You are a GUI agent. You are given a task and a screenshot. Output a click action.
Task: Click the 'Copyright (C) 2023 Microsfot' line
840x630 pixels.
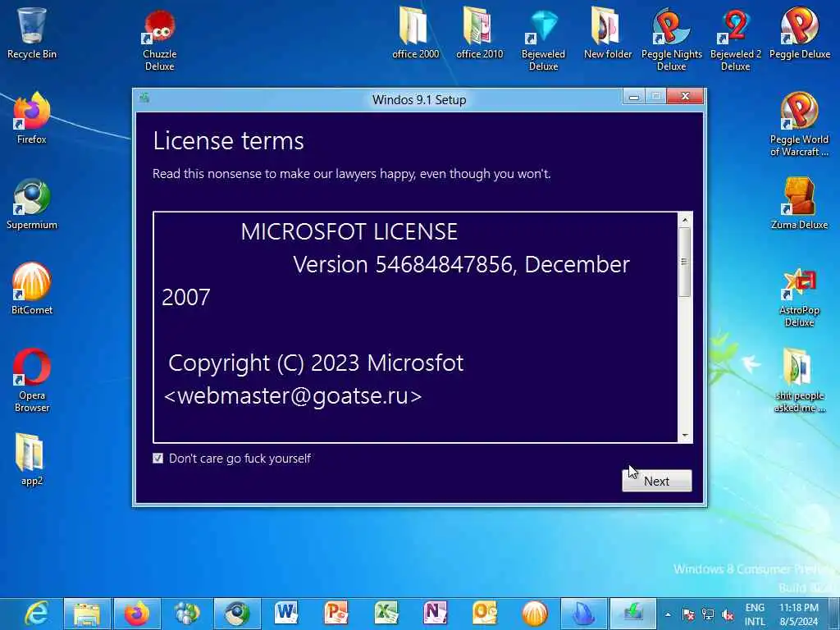coord(316,363)
